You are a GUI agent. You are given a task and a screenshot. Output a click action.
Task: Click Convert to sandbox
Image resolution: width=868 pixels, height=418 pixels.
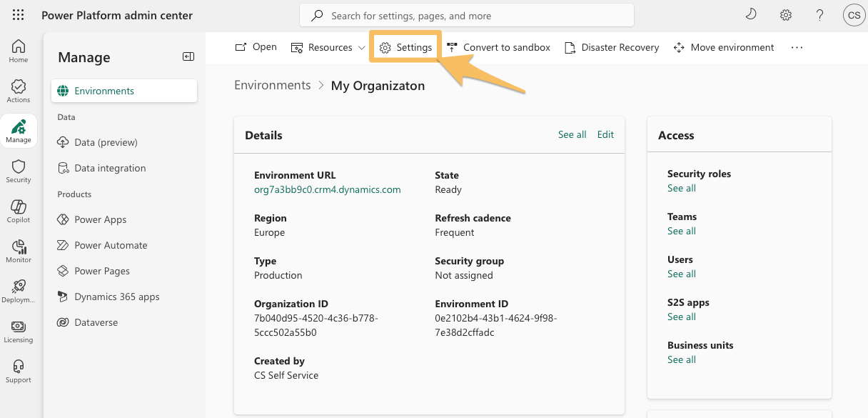[x=498, y=47]
